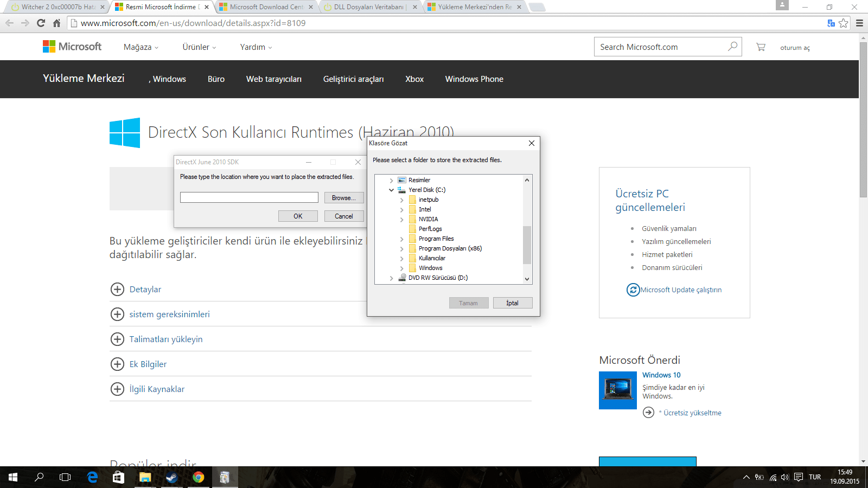This screenshot has height=488, width=868.
Task: Expand the Talimatları yükleyin section
Action: click(x=117, y=339)
